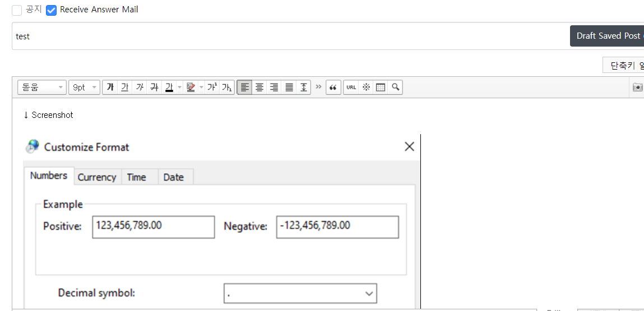
Task: Click the Positive example value box
Action: [x=154, y=227]
